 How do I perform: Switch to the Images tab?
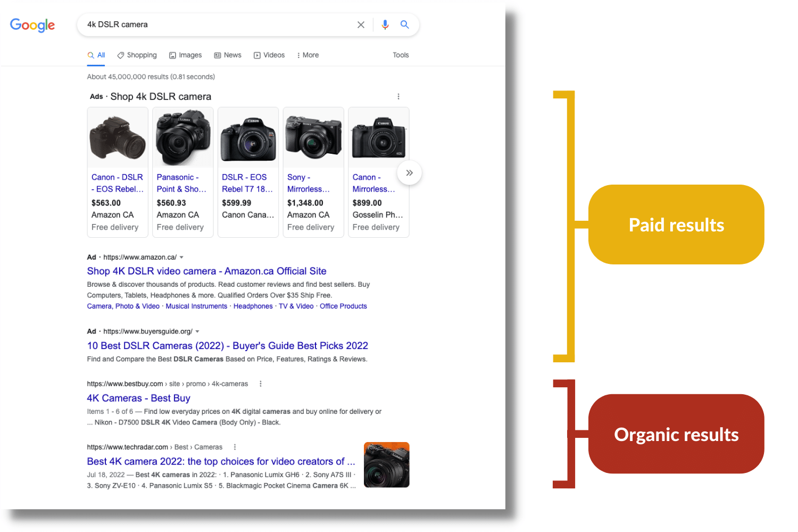click(x=185, y=55)
